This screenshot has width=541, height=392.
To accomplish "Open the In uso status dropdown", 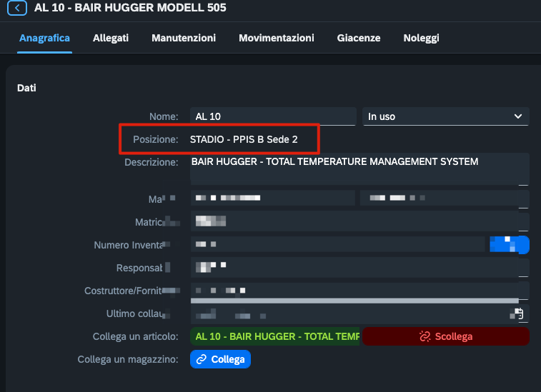I will pyautogui.click(x=445, y=116).
